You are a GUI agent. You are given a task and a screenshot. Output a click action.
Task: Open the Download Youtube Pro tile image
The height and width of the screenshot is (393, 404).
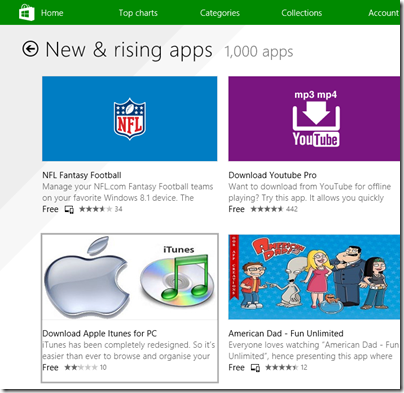pyautogui.click(x=314, y=119)
